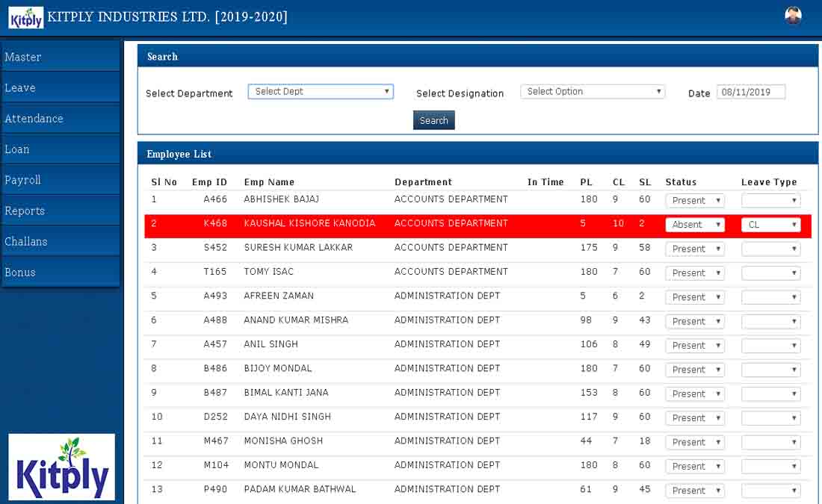Open the CL leave type dropdown
Screen dimensions: 822x504
770,225
